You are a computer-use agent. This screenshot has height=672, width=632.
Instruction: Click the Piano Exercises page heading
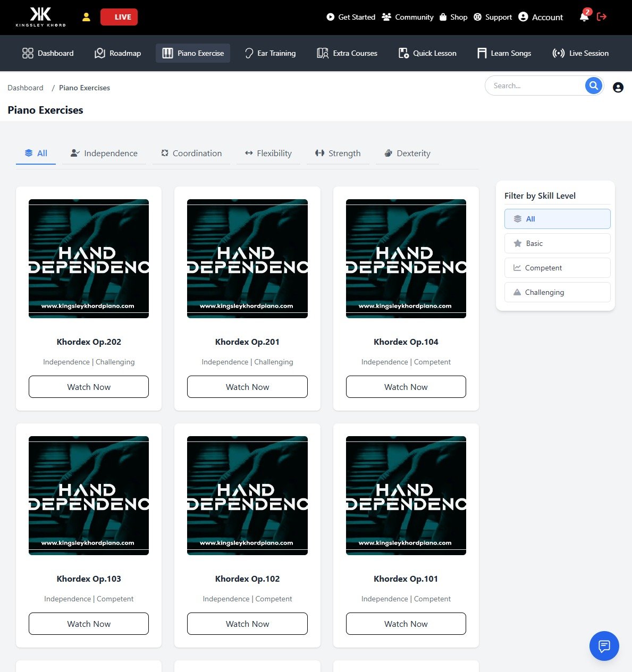point(45,110)
